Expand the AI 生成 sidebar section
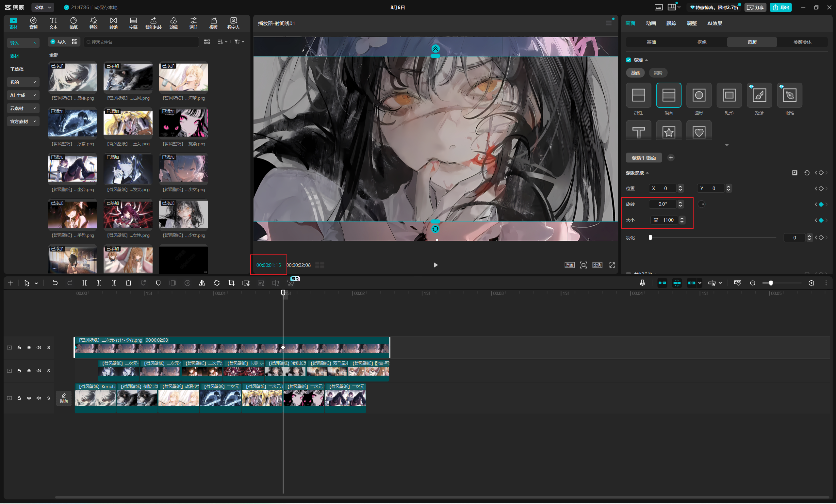This screenshot has height=504, width=836. pyautogui.click(x=23, y=95)
